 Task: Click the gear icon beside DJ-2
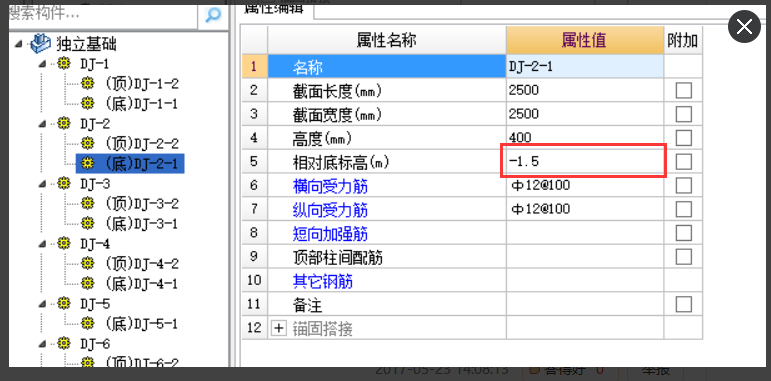63,123
